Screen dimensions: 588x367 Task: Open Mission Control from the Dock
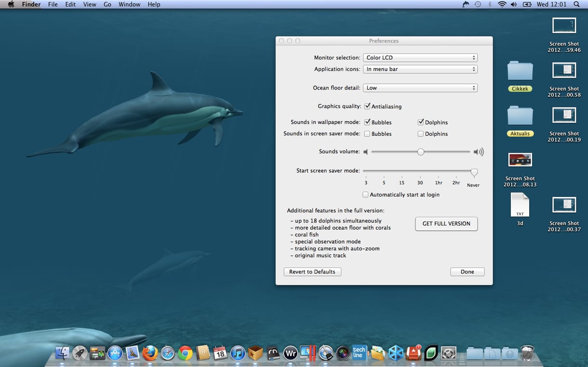point(98,354)
